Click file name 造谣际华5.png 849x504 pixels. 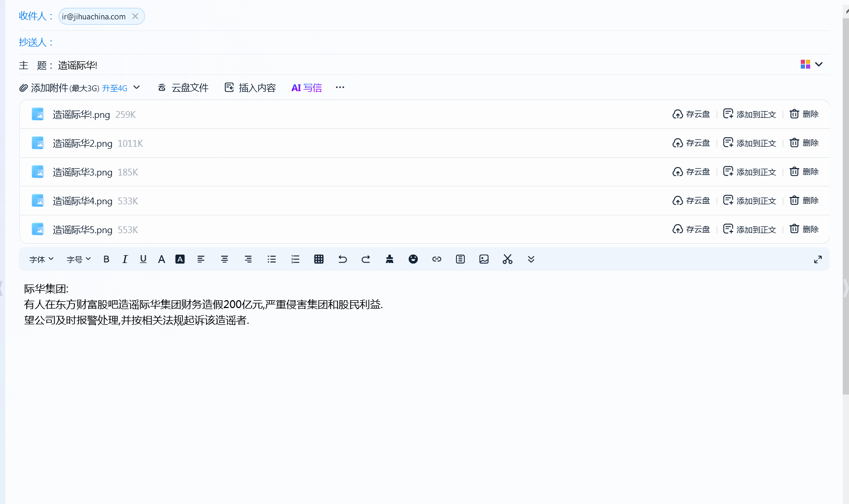click(82, 230)
